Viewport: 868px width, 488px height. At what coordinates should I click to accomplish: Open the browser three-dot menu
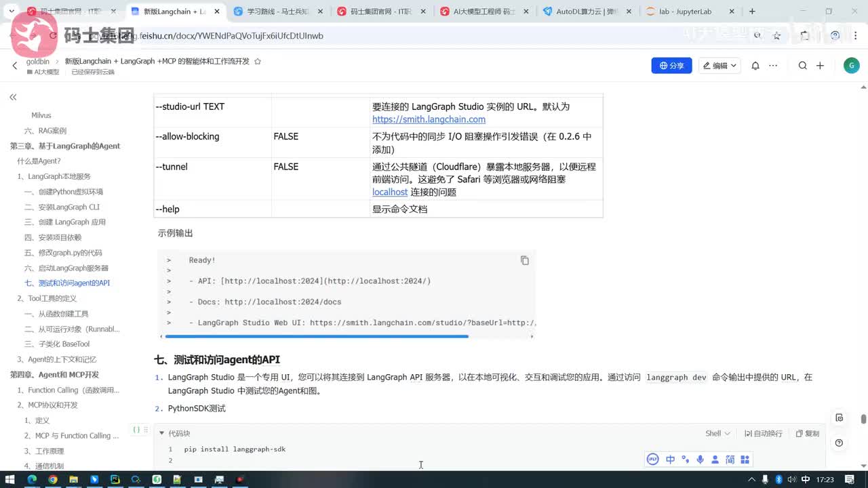(856, 35)
